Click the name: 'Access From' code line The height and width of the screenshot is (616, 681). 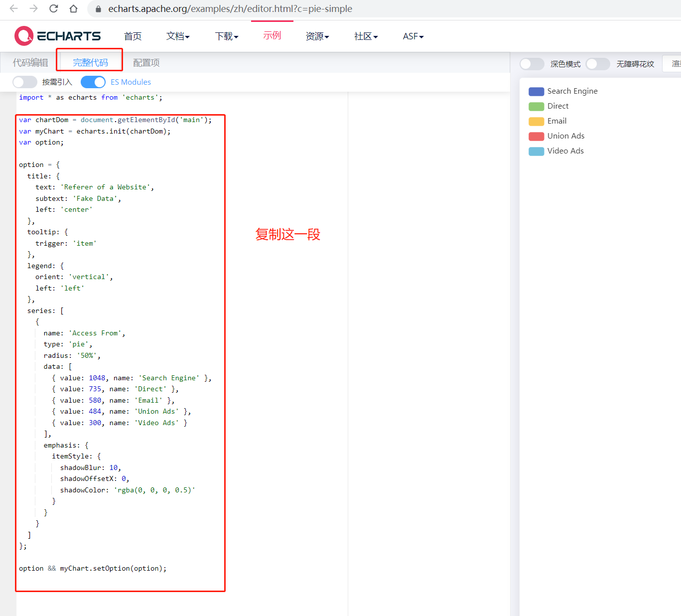[x=84, y=333]
